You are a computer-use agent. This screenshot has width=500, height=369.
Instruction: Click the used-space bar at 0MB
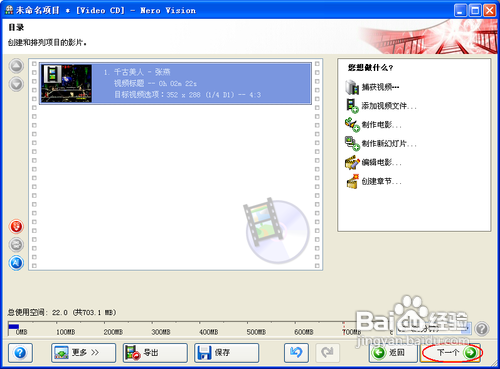14,327
